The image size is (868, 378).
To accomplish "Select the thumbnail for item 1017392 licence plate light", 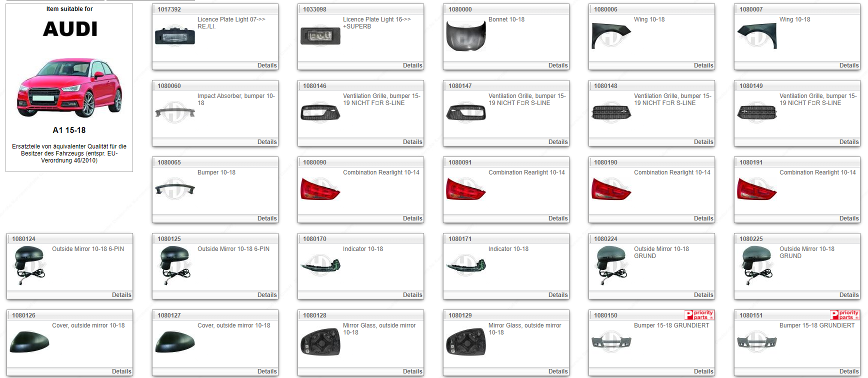I will (174, 36).
